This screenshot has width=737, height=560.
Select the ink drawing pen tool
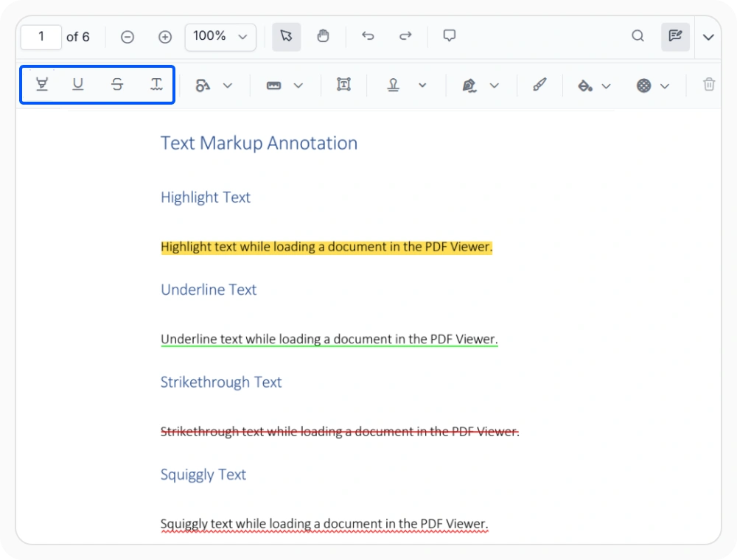tap(539, 85)
